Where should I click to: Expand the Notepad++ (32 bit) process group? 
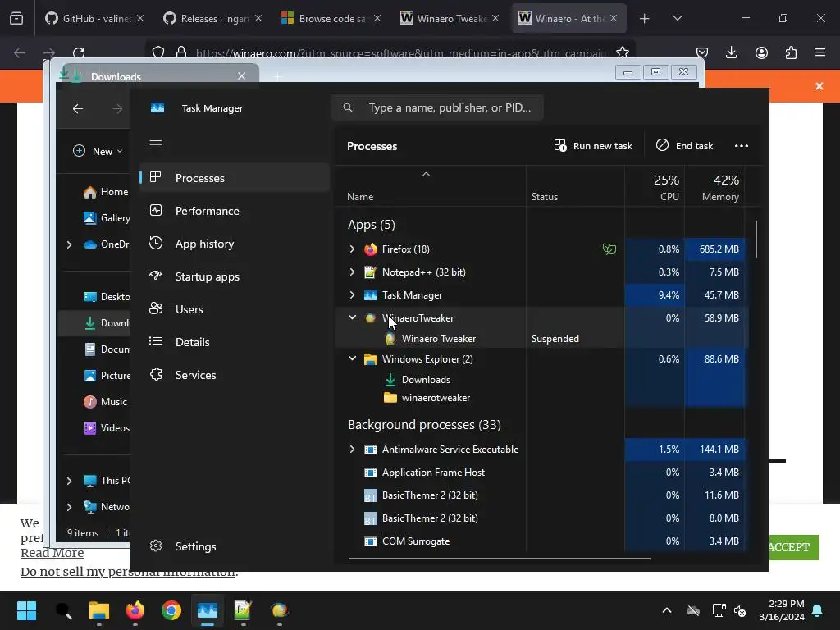352,272
